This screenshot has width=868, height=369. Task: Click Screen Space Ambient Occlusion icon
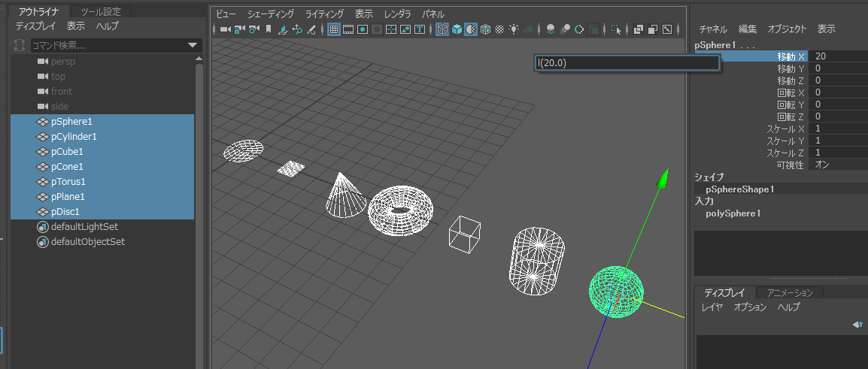pos(551,29)
